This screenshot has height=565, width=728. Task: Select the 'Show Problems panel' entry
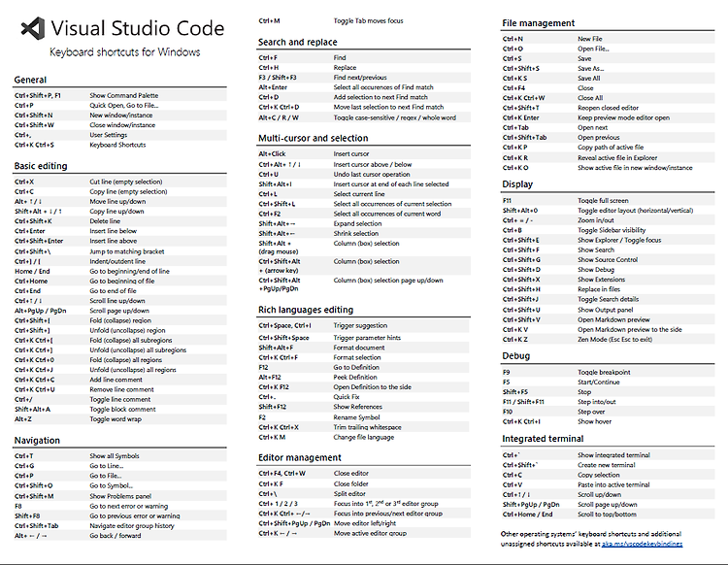pos(120,496)
